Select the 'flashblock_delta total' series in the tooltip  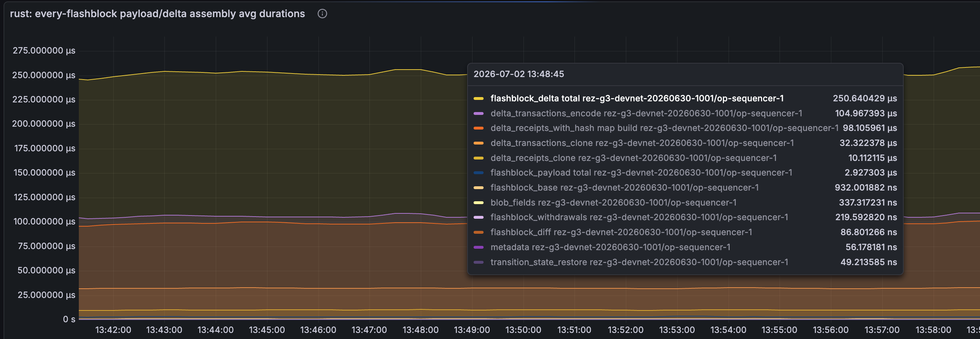[x=637, y=98]
